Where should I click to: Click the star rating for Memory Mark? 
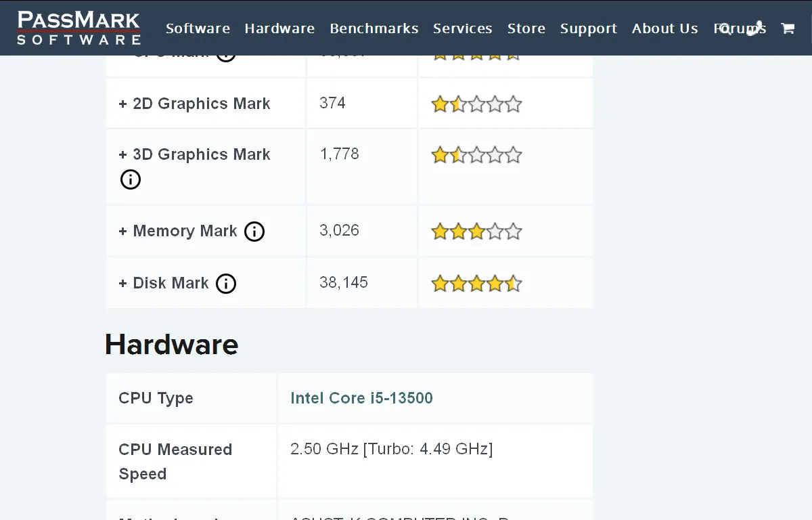(x=477, y=232)
